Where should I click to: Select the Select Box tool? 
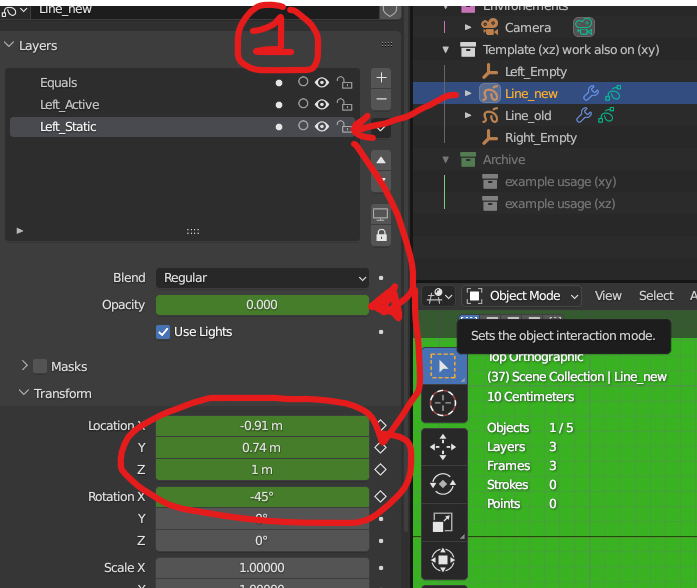(443, 366)
